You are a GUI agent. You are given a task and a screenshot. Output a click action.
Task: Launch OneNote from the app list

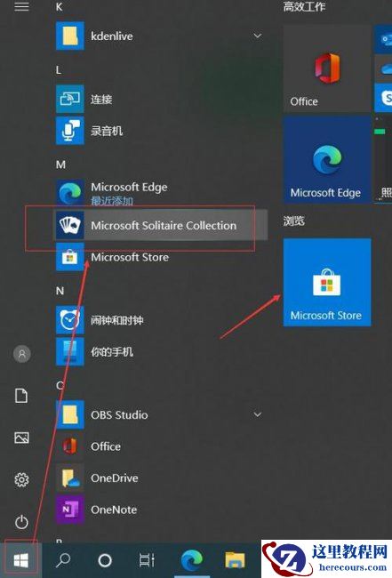(159, 510)
